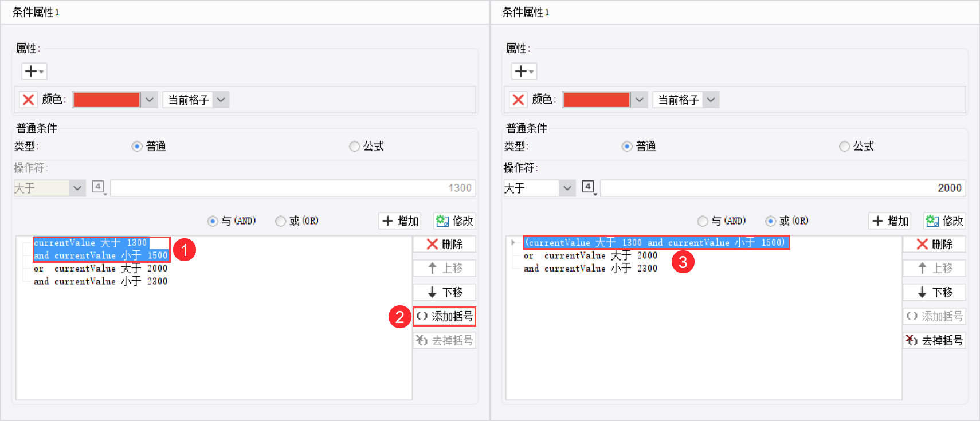Remove the color attribute via red X in left panel
This screenshot has width=980, height=421.
(x=28, y=100)
